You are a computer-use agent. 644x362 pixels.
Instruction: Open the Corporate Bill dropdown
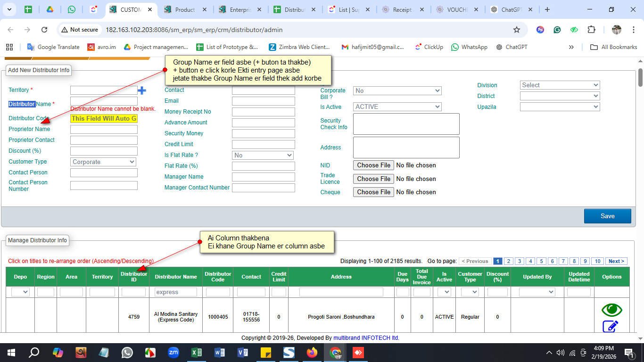pyautogui.click(x=397, y=90)
